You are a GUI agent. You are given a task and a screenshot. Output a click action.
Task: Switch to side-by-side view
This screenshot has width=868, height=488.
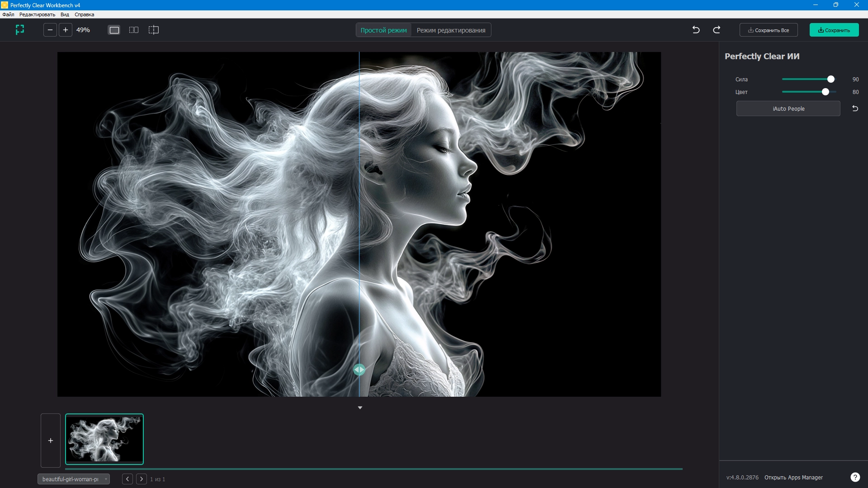(134, 30)
